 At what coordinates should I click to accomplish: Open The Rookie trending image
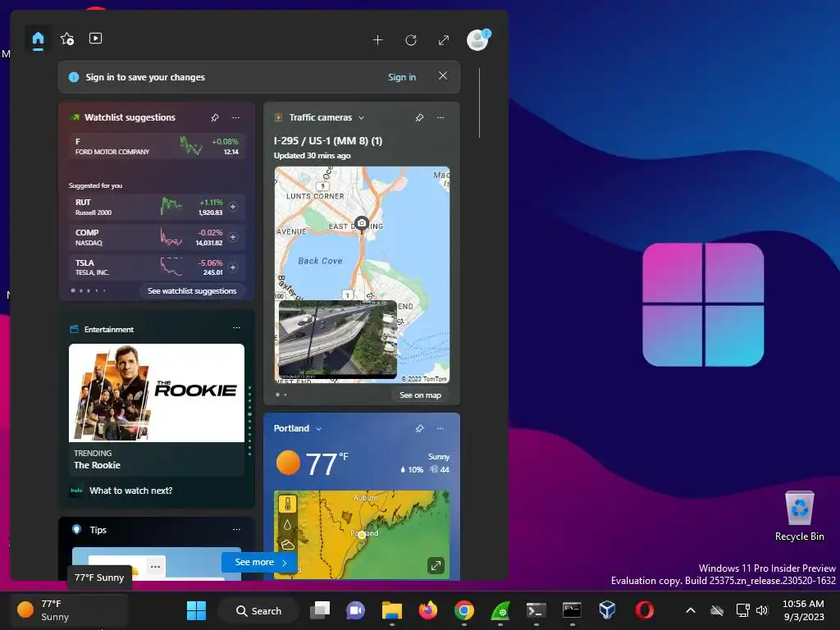pos(157,393)
